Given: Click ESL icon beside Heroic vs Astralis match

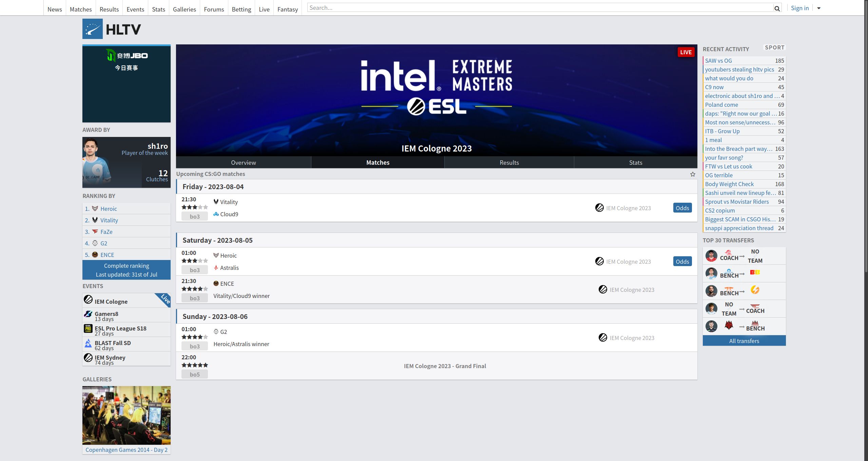Looking at the screenshot, I should coord(599,261).
